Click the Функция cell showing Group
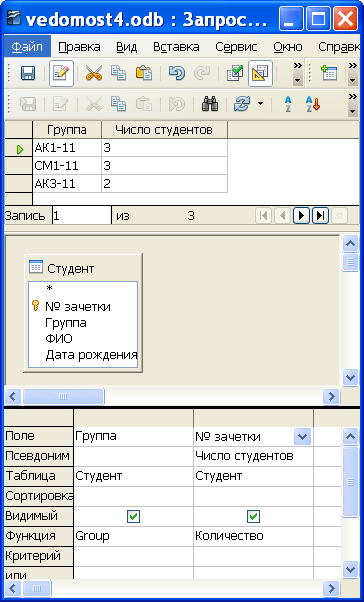 coord(133,536)
